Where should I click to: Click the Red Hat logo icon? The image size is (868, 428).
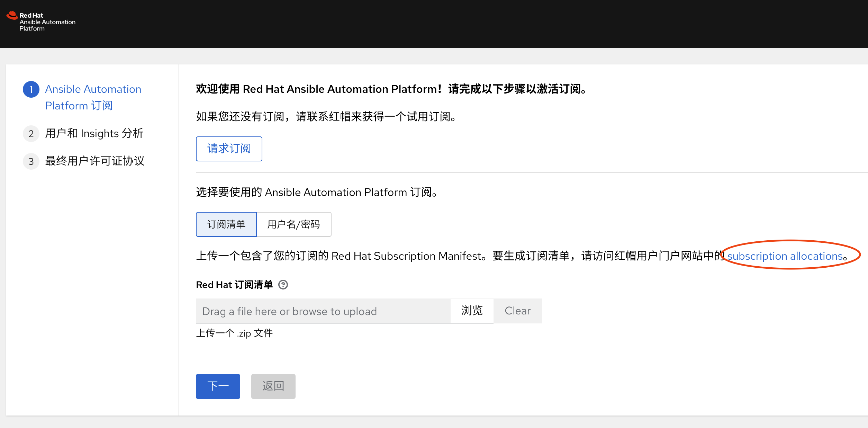[12, 16]
